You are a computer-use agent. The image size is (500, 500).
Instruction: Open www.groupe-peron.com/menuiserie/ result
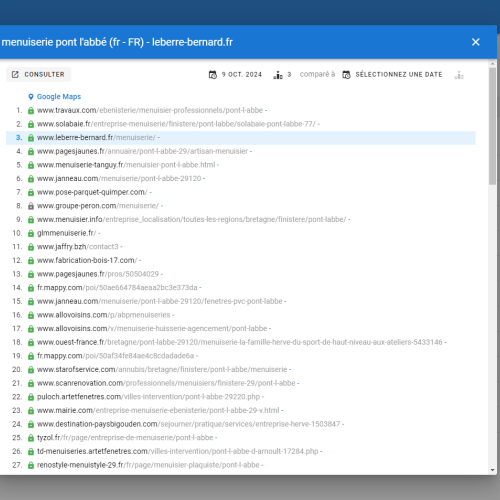pos(98,206)
